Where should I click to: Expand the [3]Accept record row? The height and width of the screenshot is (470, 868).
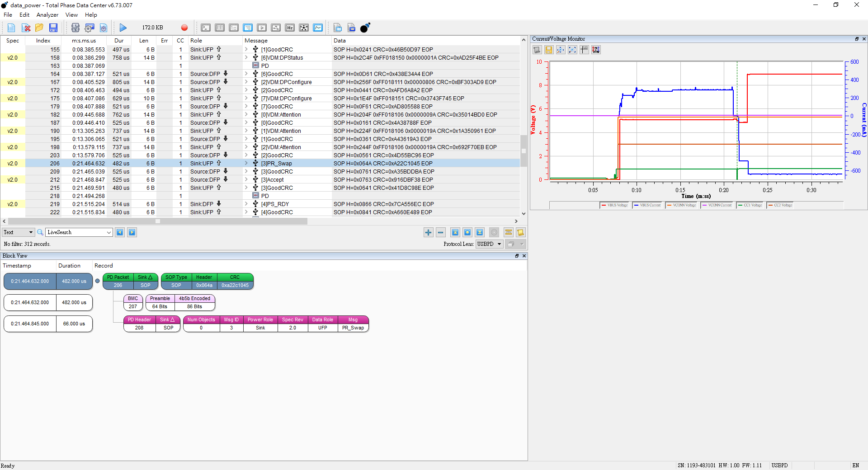click(x=246, y=179)
